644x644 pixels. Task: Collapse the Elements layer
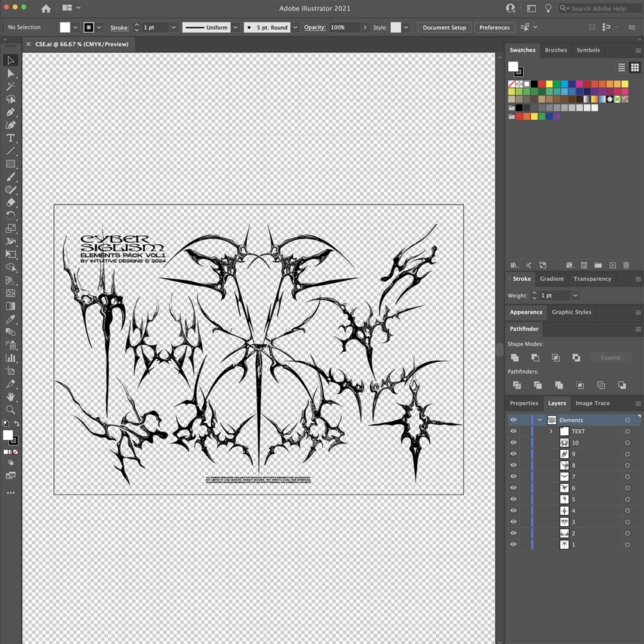540,420
